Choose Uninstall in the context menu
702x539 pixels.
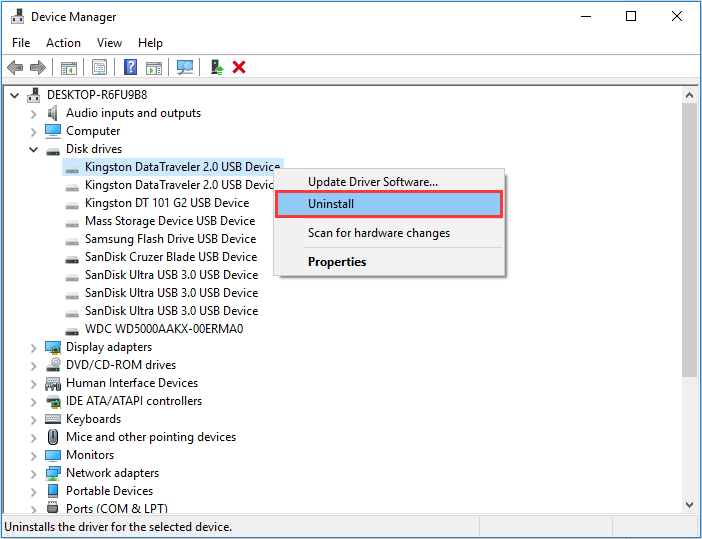point(389,204)
